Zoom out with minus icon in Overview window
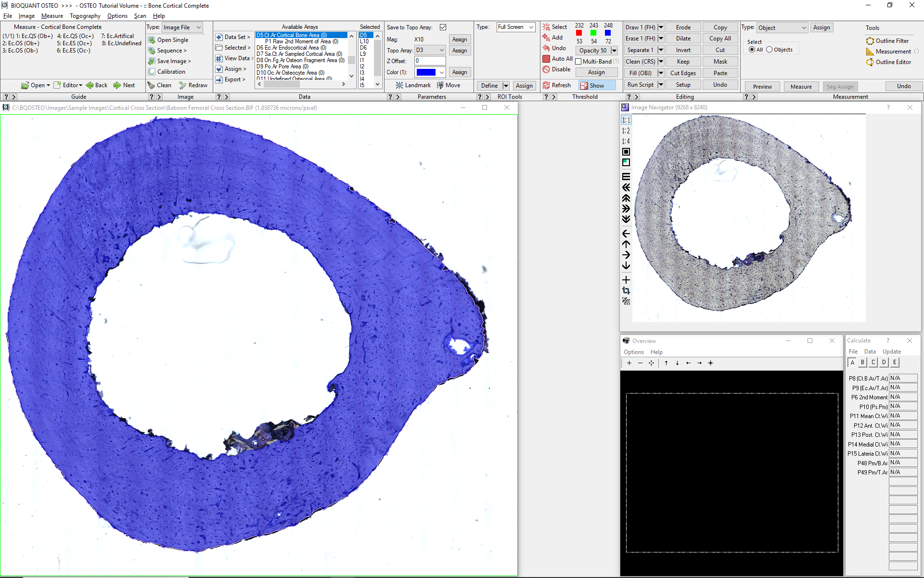The image size is (924, 578). [640, 363]
